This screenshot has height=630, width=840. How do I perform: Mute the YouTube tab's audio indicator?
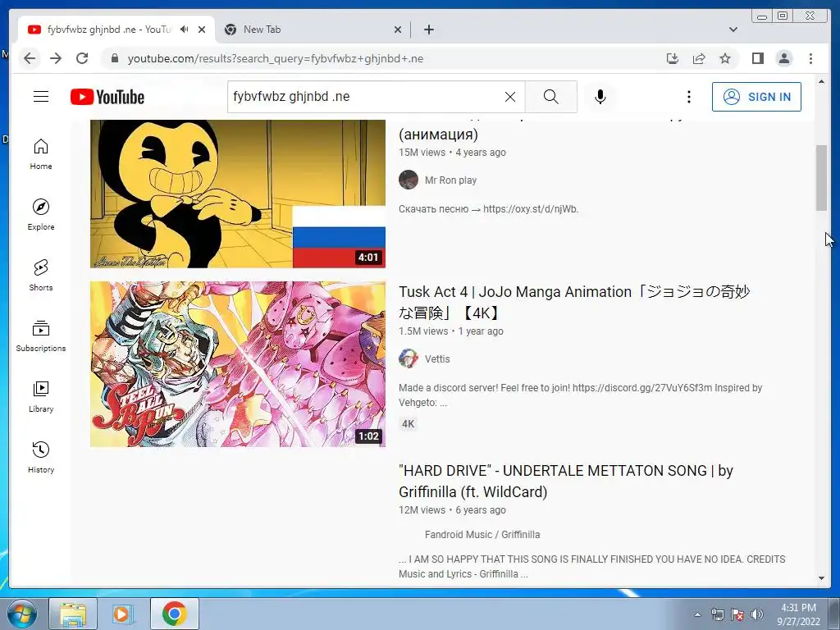pos(185,30)
